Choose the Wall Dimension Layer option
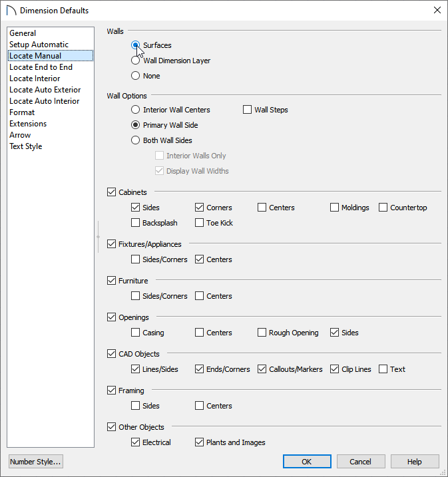Screen dimensions: 448x477 (135, 61)
